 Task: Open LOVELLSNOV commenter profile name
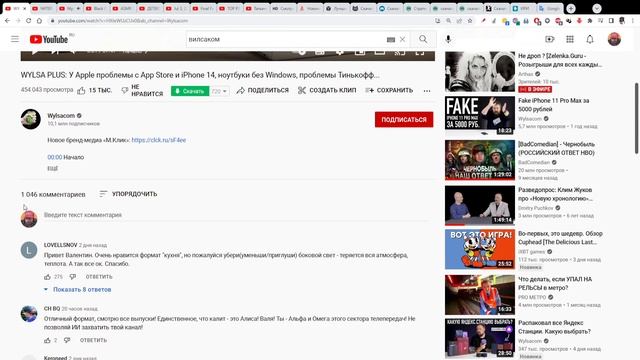point(60,245)
